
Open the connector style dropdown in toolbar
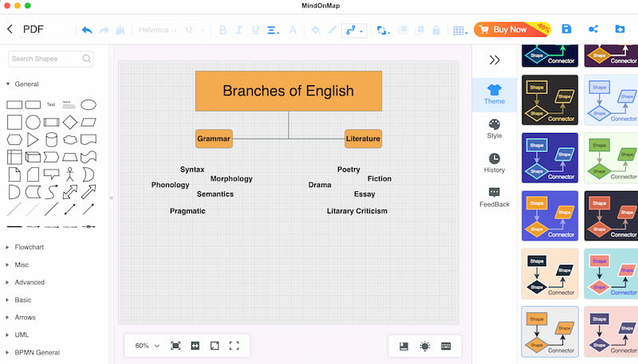[354, 30]
